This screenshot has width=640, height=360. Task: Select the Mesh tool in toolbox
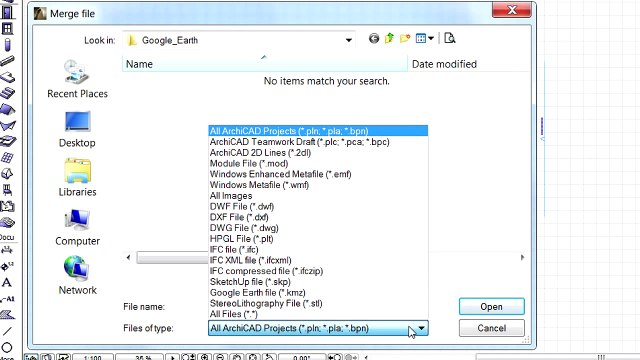7,222
